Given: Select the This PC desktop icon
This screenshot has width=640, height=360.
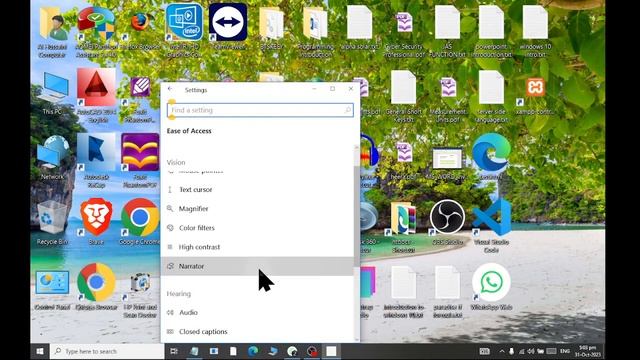Looking at the screenshot, I should click(x=52, y=93).
